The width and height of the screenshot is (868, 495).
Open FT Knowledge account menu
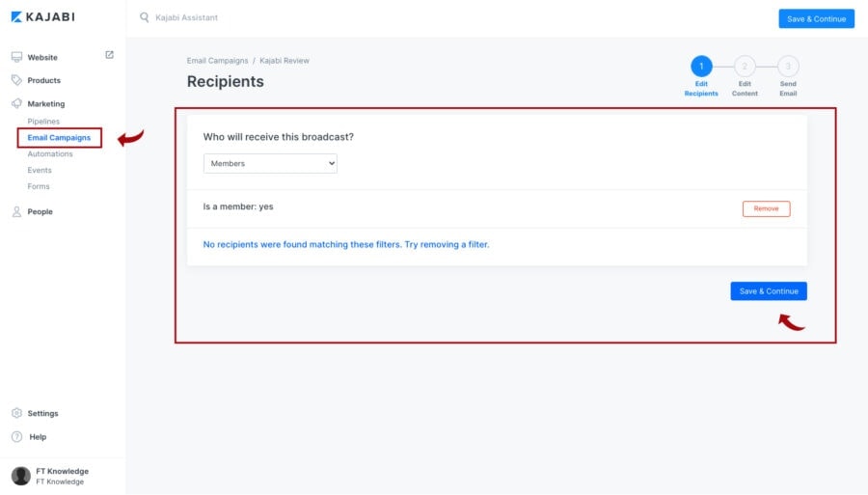pyautogui.click(x=62, y=476)
